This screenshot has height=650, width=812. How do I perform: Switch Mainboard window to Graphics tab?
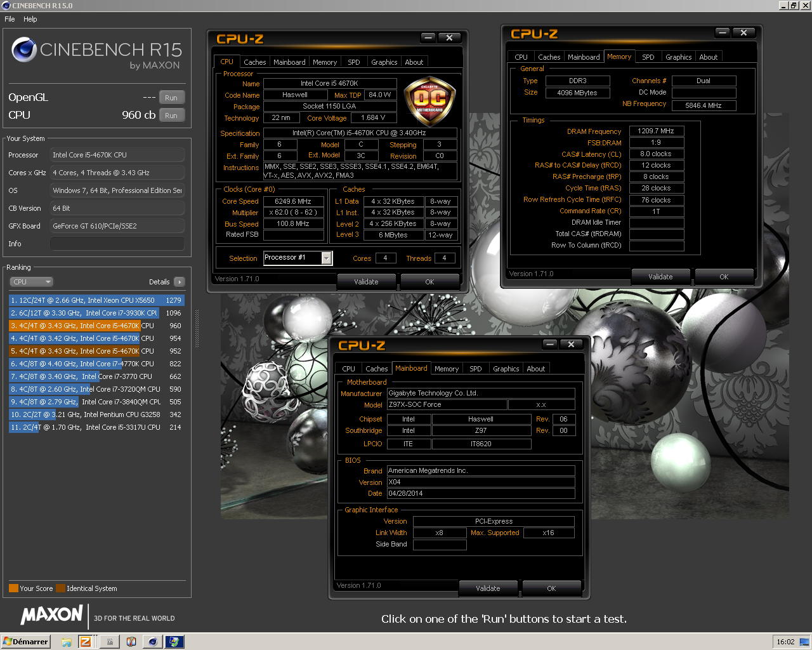[506, 369]
